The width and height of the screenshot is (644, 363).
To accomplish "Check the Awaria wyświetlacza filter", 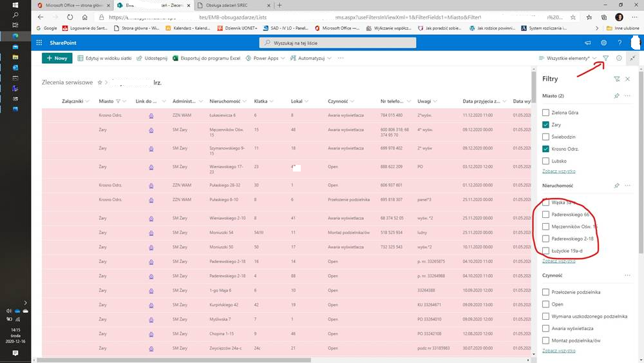I will [545, 328].
